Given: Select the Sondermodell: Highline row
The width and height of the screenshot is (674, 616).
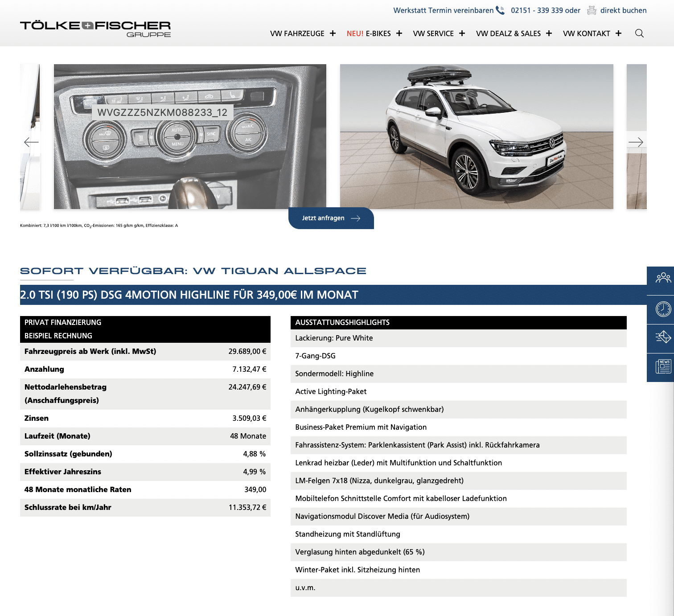Looking at the screenshot, I should (x=459, y=374).
